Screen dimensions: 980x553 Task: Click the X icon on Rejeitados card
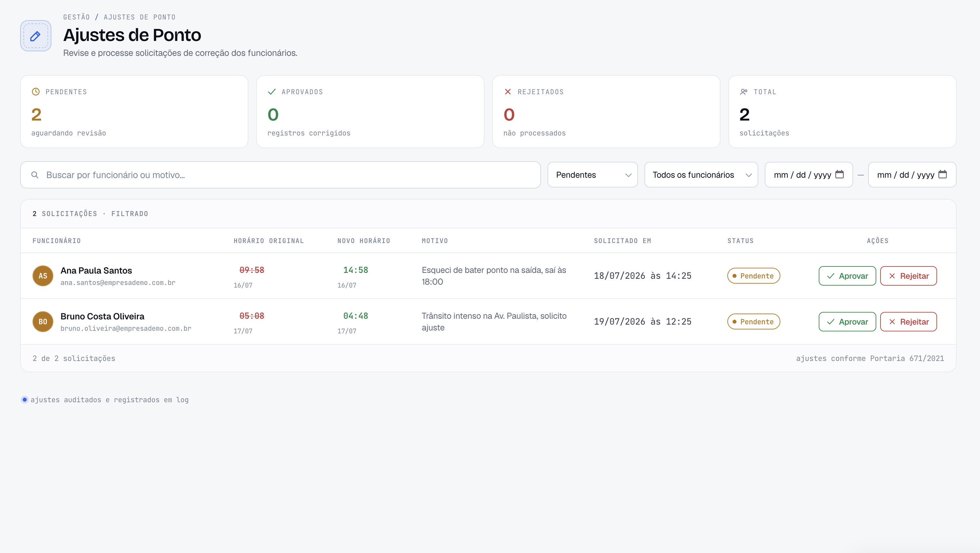point(508,92)
